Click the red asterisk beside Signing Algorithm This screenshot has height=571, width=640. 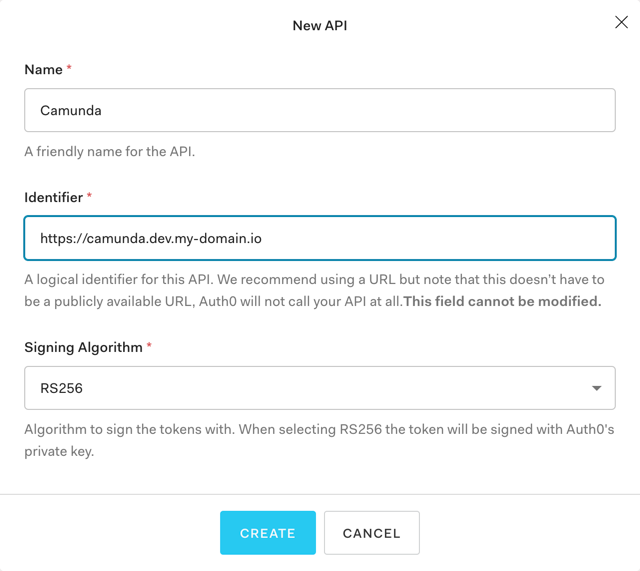point(149,345)
